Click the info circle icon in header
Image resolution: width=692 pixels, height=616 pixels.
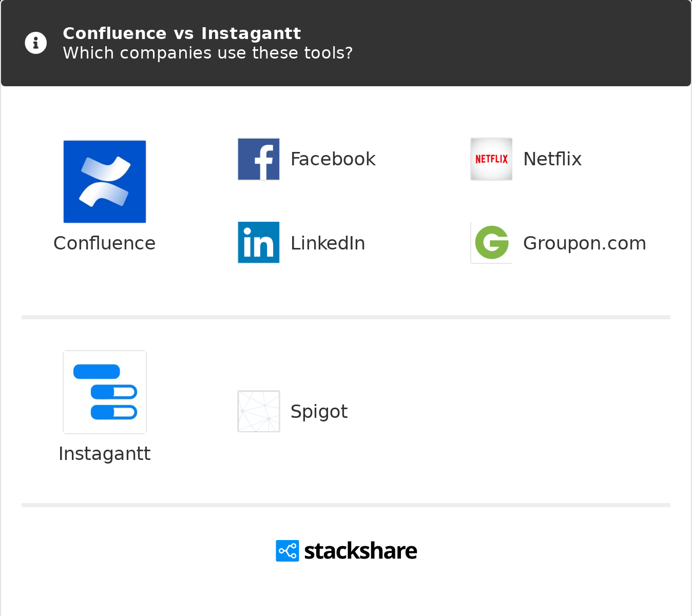tap(36, 43)
